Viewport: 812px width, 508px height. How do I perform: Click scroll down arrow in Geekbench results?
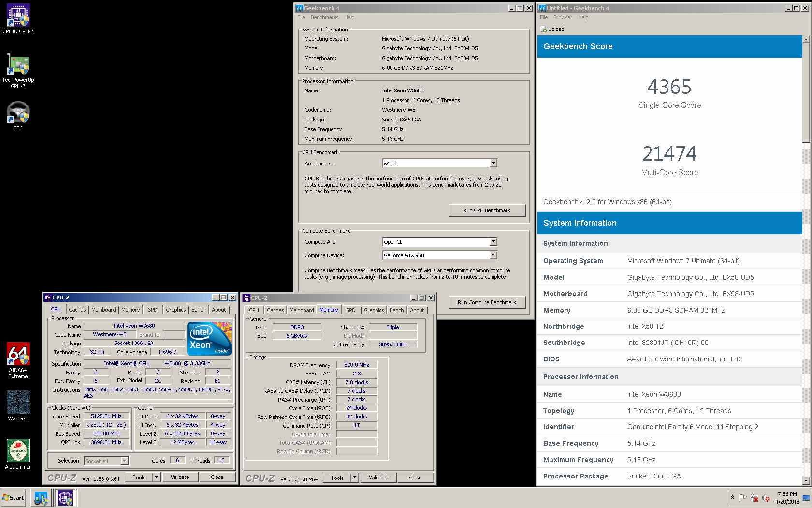(x=806, y=481)
